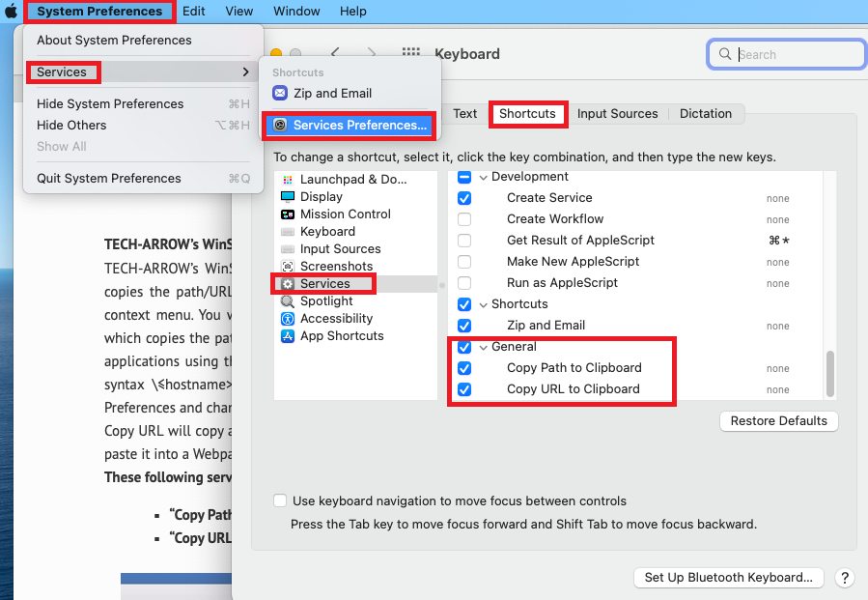Image resolution: width=868 pixels, height=600 pixels.
Task: Click the Accessibility icon in sidebar
Action: click(288, 319)
